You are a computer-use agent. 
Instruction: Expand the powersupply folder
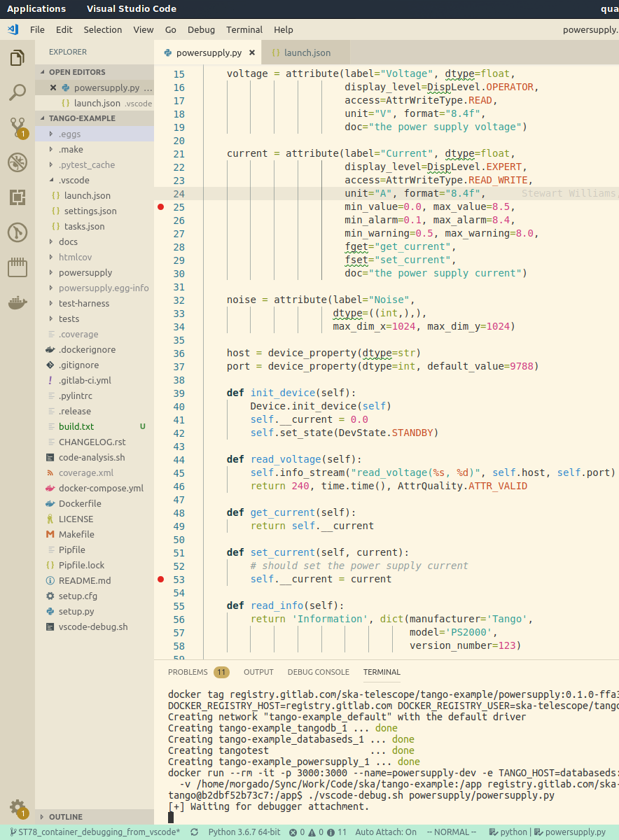95,272
